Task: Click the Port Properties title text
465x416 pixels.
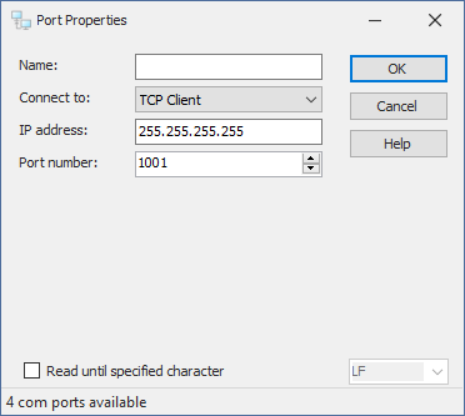Action: 82,20
